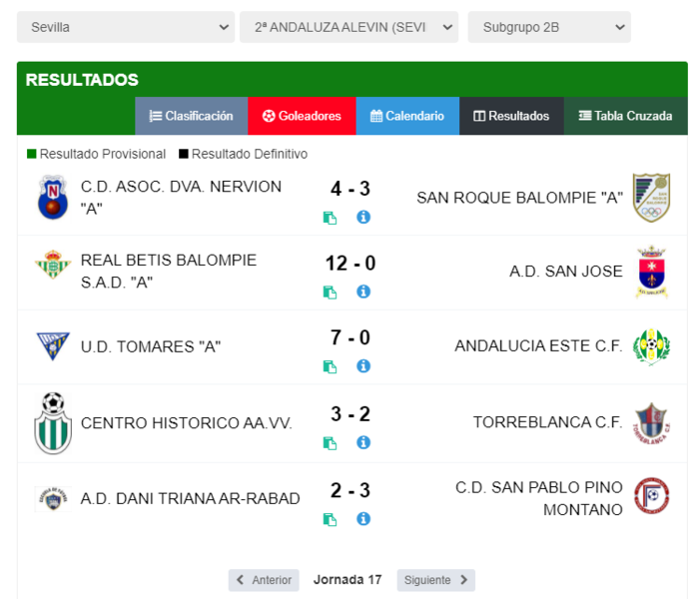
Task: Open report icon for Tomares vs Andalucia Este
Action: point(330,367)
